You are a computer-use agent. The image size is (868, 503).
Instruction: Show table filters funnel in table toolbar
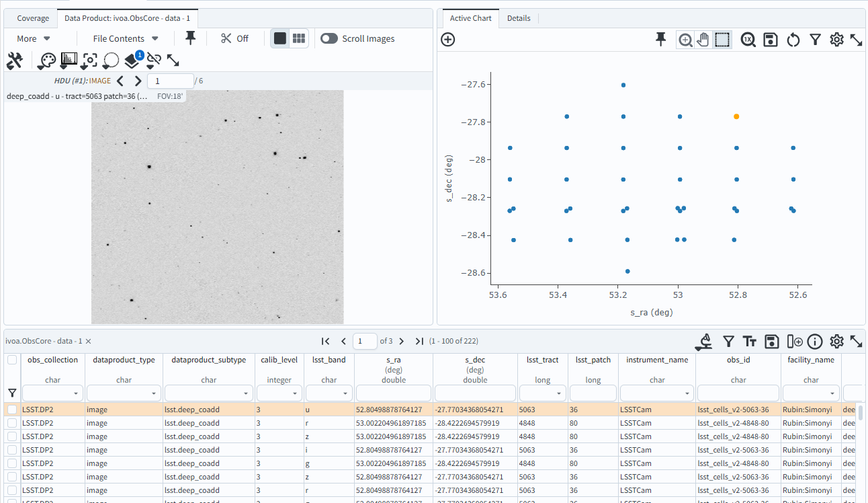728,342
